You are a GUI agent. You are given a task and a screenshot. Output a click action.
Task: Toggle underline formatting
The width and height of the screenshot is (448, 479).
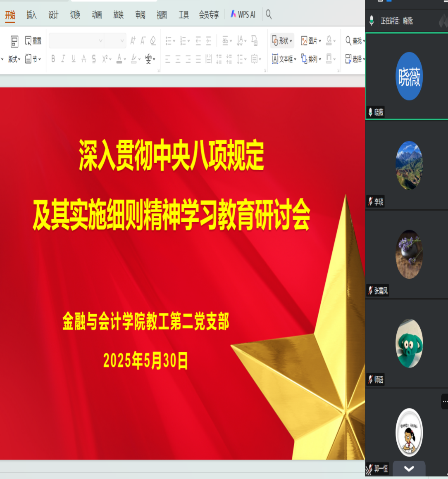coord(74,59)
